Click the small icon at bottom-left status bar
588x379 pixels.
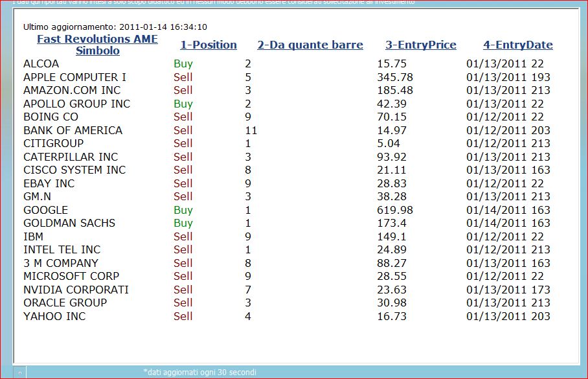pos(20,373)
